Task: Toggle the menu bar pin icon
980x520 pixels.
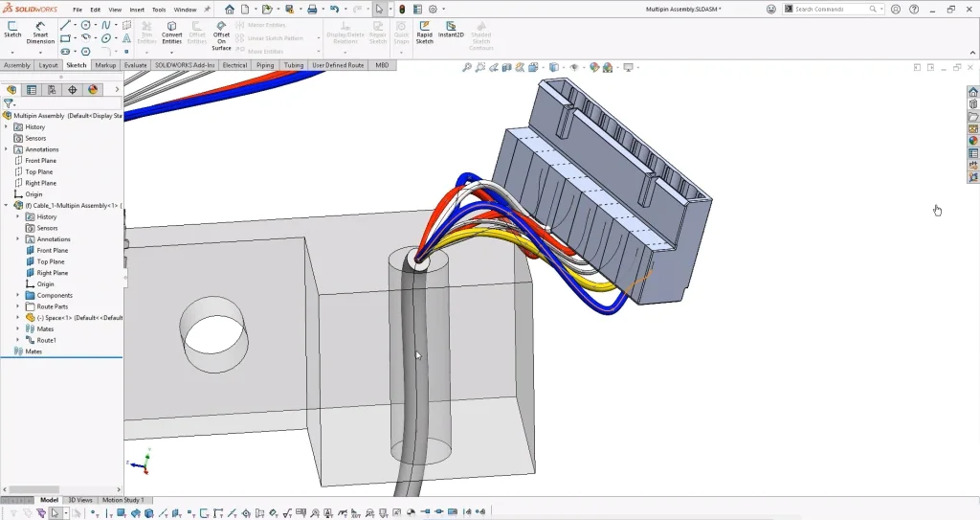Action: [x=208, y=10]
